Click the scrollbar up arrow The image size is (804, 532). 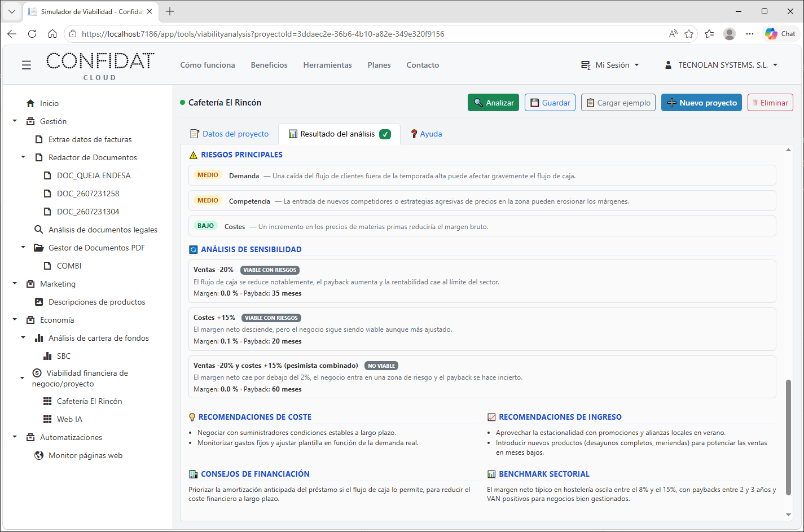coord(788,150)
